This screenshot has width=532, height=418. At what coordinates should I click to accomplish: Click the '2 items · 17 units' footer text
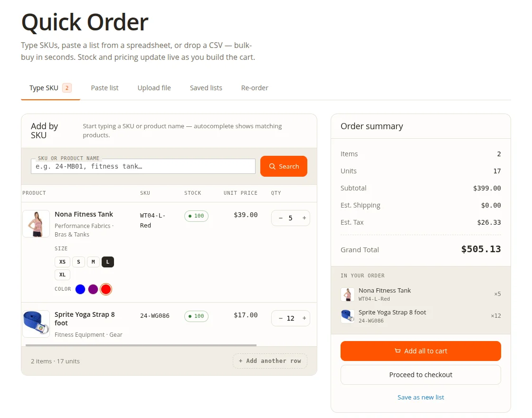point(55,361)
